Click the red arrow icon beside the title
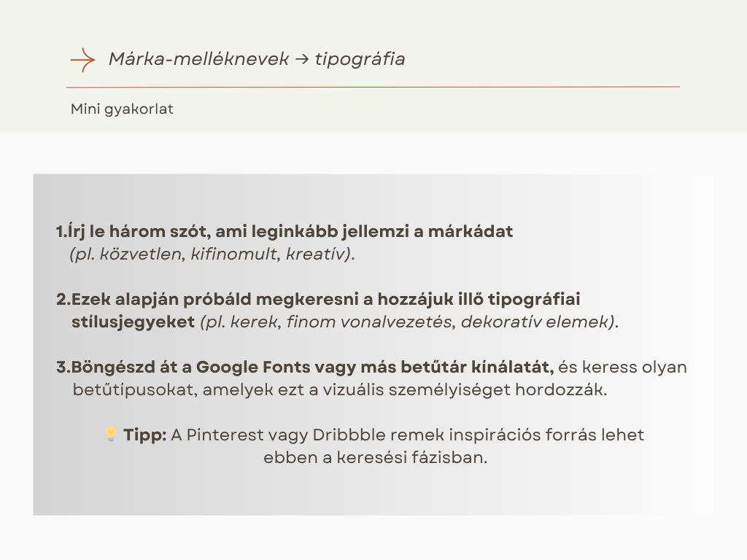 [83, 60]
